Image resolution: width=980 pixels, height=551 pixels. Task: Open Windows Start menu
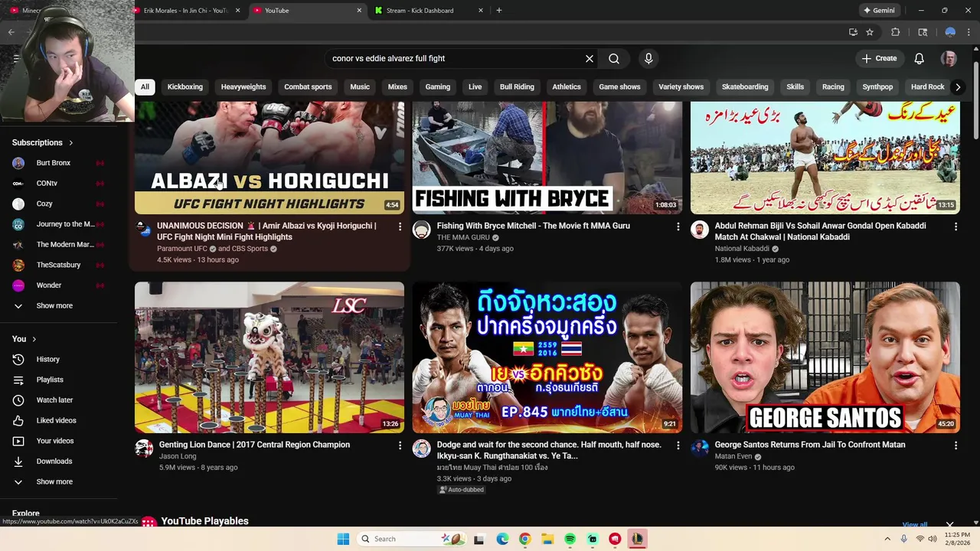343,539
